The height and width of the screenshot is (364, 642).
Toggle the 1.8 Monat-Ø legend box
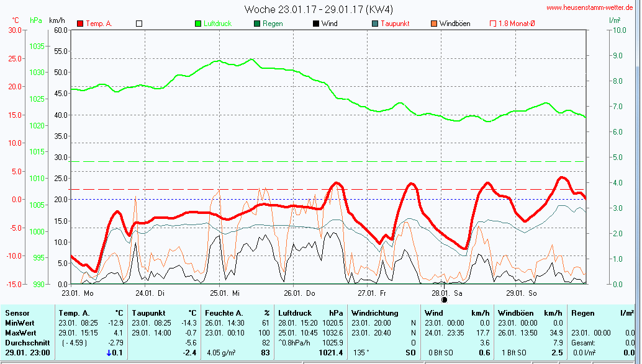point(493,24)
